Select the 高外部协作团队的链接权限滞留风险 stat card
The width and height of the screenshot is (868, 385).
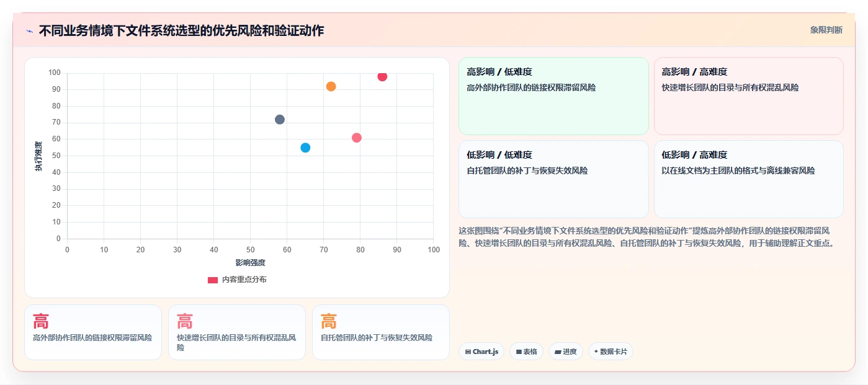click(93, 332)
